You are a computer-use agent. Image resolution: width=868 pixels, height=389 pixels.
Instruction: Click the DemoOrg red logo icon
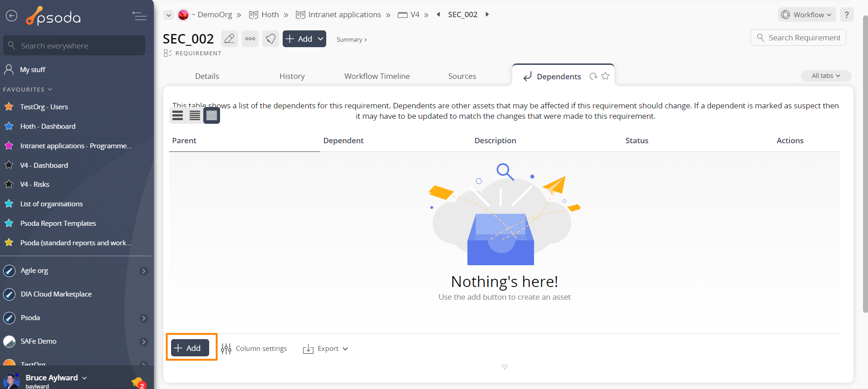tap(183, 15)
